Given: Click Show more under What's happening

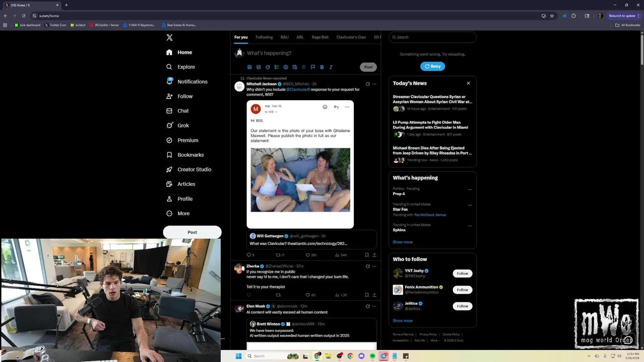Looking at the screenshot, I should [403, 242].
